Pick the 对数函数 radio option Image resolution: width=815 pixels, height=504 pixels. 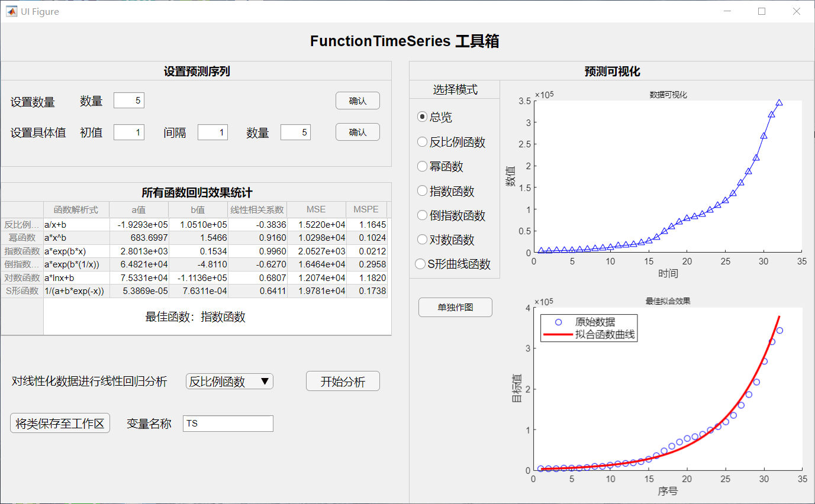pyautogui.click(x=423, y=240)
